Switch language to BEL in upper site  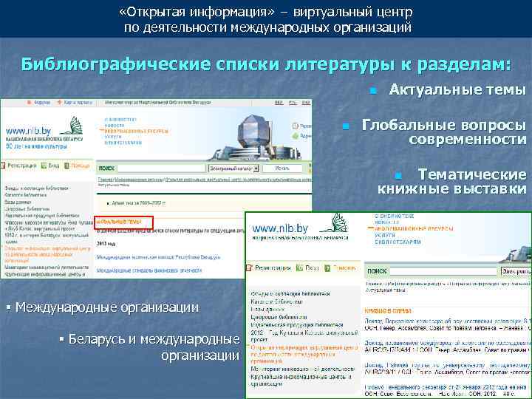point(279,103)
